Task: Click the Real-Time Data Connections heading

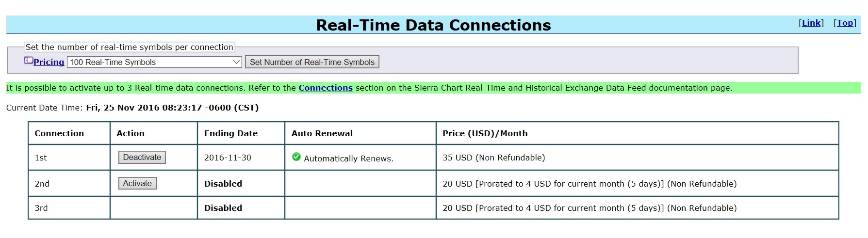Action: point(433,25)
